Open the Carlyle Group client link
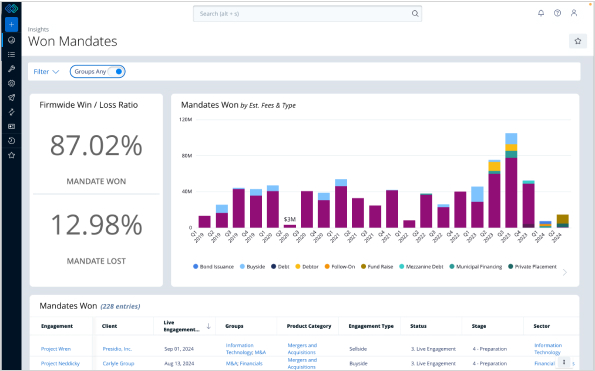Viewport: 595px width, 371px height. [x=118, y=363]
